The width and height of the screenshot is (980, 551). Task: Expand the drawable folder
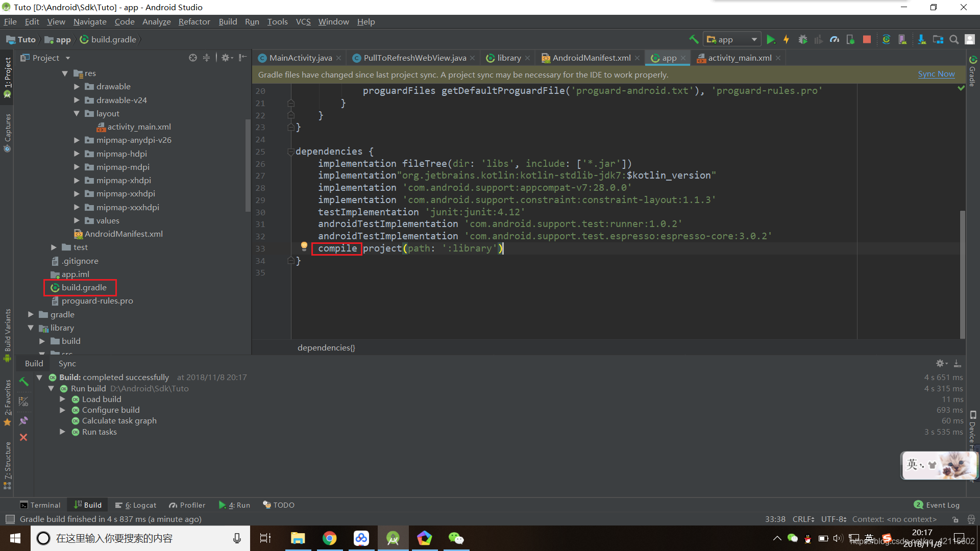(77, 87)
